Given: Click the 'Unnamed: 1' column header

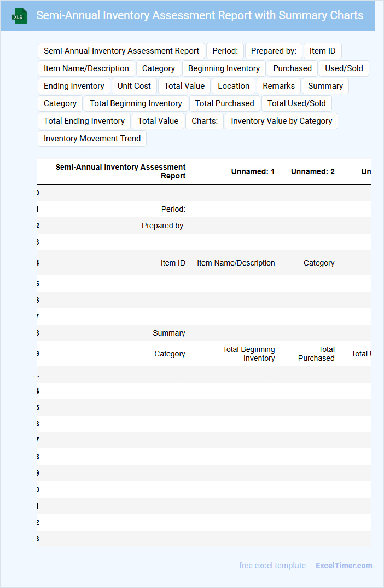Looking at the screenshot, I should coord(253,171).
